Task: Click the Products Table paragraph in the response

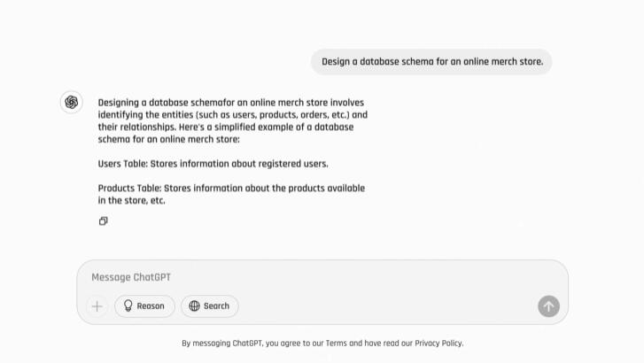Action: point(231,194)
